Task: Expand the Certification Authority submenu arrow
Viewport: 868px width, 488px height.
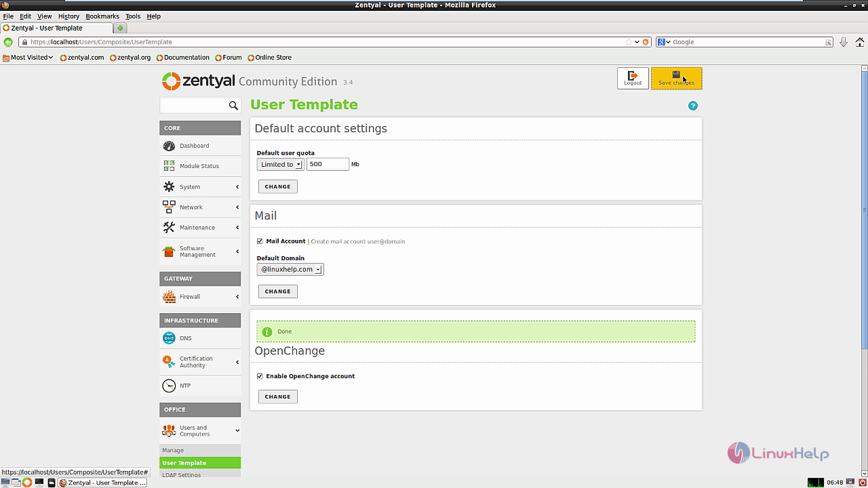Action: point(237,362)
